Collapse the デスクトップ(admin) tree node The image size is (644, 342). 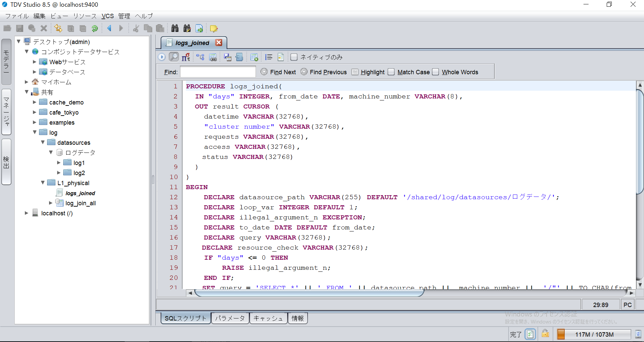[x=19, y=42]
